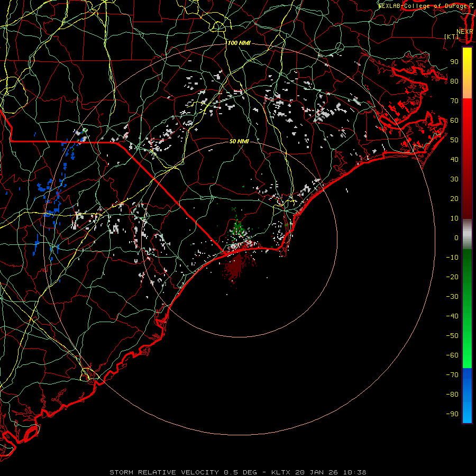Click the "0.5 DEG" elevation text in footer
476x476 pixels.
[x=241, y=472]
